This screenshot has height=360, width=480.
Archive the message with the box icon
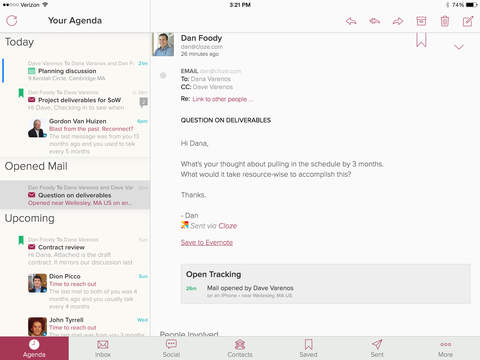(x=421, y=21)
